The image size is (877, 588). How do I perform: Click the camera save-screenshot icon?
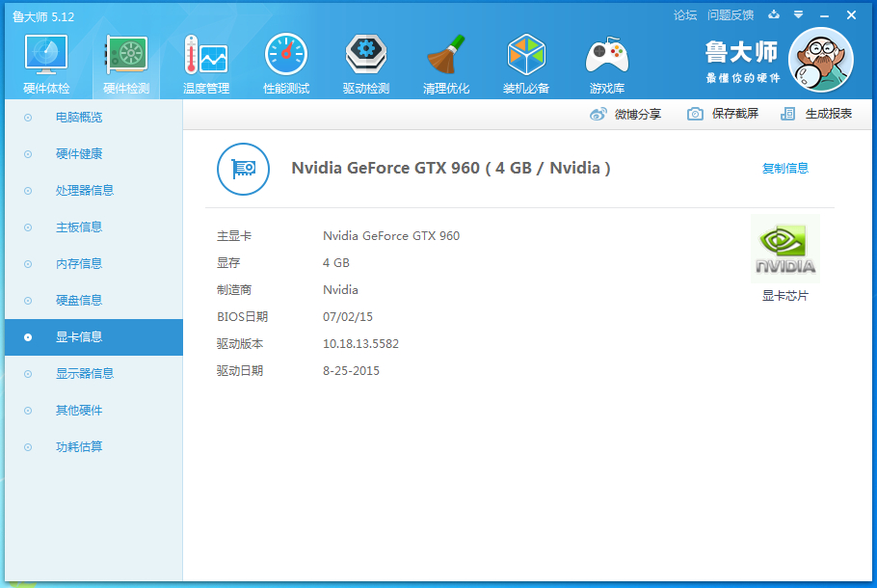[695, 114]
